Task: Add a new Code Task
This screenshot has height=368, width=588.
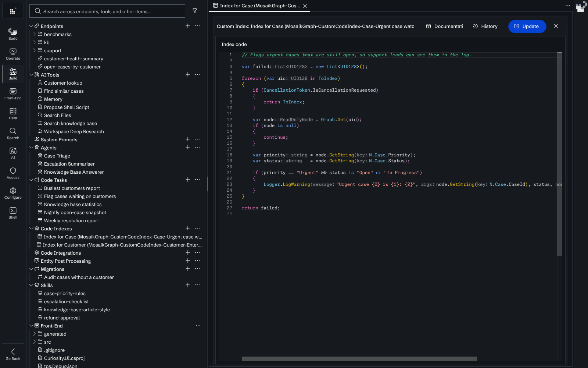Action: tap(188, 180)
